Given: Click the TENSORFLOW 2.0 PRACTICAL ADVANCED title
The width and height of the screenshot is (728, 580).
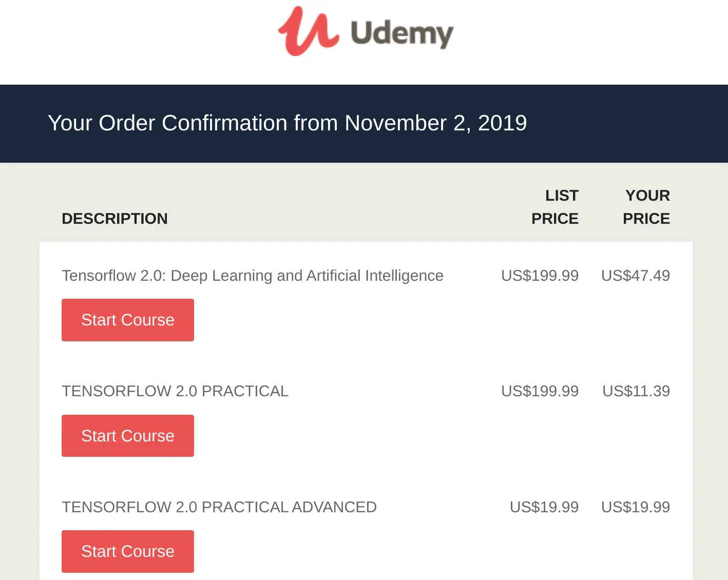Looking at the screenshot, I should [219, 507].
